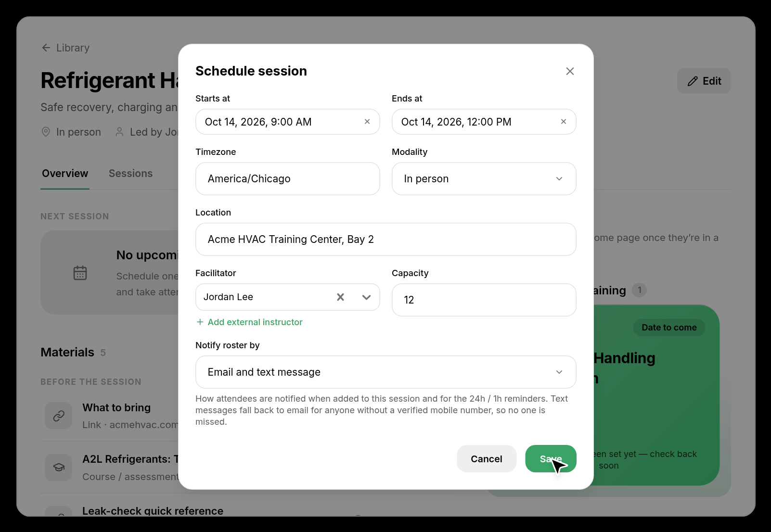771x532 pixels.
Task: Click the Starts at date field
Action: (287, 122)
